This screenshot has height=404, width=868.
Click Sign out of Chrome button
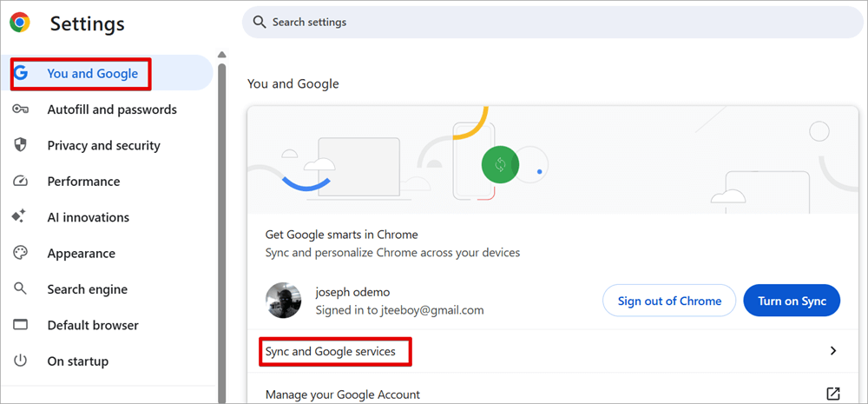[669, 301]
